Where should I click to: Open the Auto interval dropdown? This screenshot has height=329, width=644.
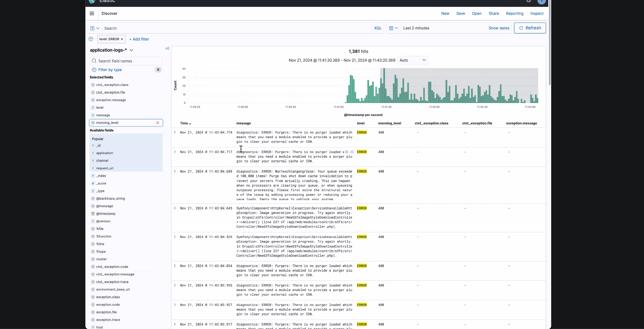(x=413, y=60)
